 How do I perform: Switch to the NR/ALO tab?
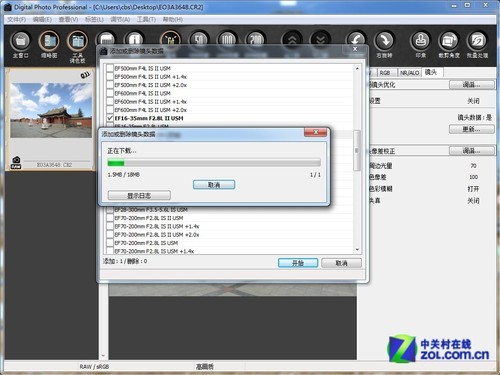click(x=410, y=73)
